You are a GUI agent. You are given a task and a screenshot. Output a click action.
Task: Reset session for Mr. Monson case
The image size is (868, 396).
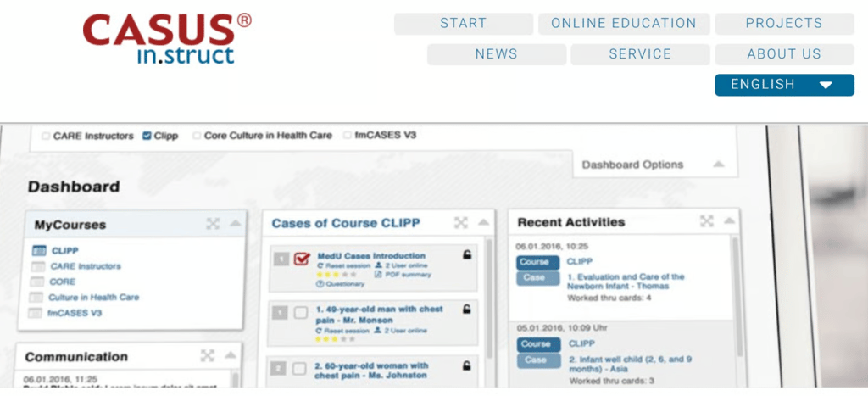pos(342,331)
